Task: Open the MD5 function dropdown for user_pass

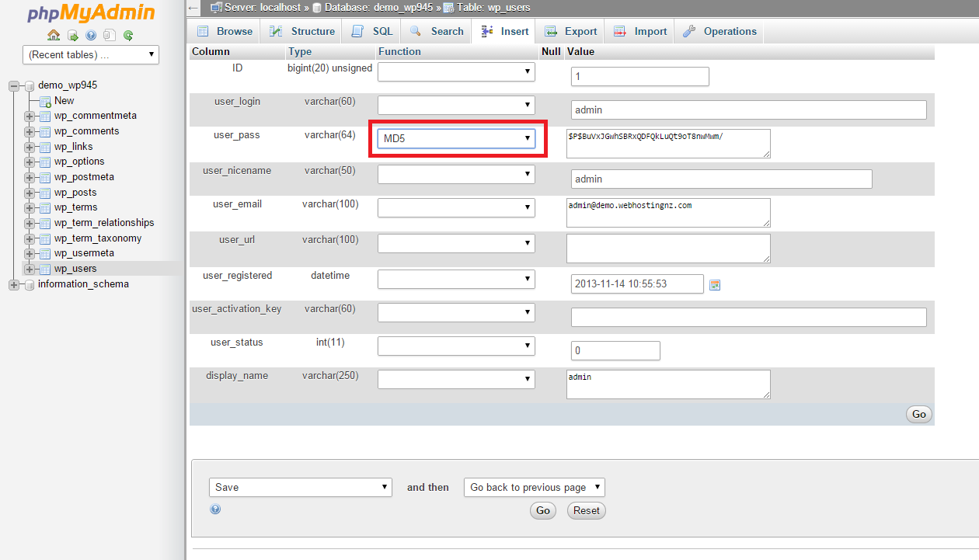Action: point(456,138)
